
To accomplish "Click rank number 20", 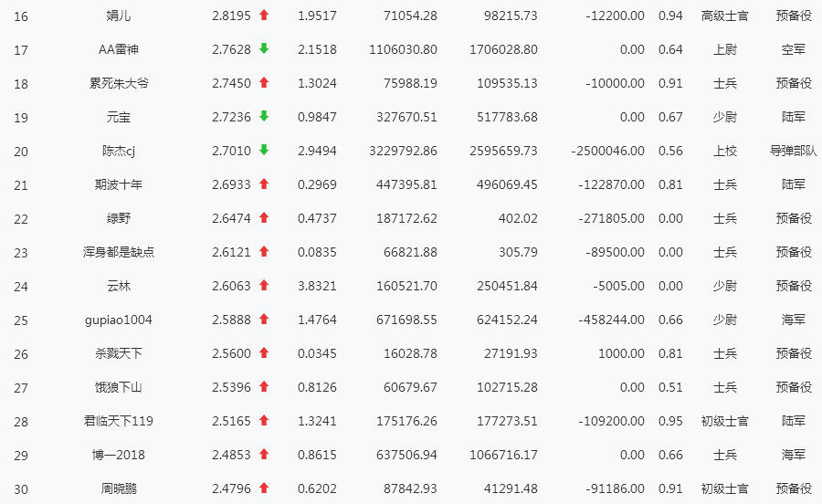I will point(21,152).
